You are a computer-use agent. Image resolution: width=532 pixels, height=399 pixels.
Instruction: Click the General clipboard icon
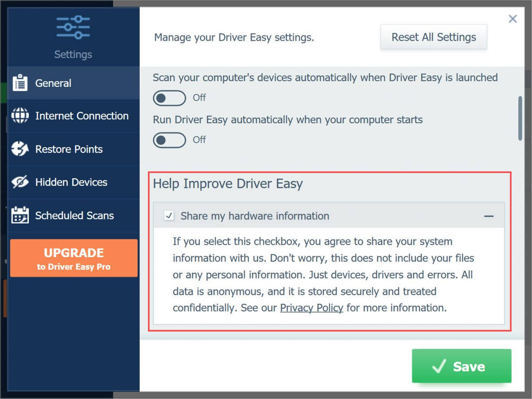(20, 83)
